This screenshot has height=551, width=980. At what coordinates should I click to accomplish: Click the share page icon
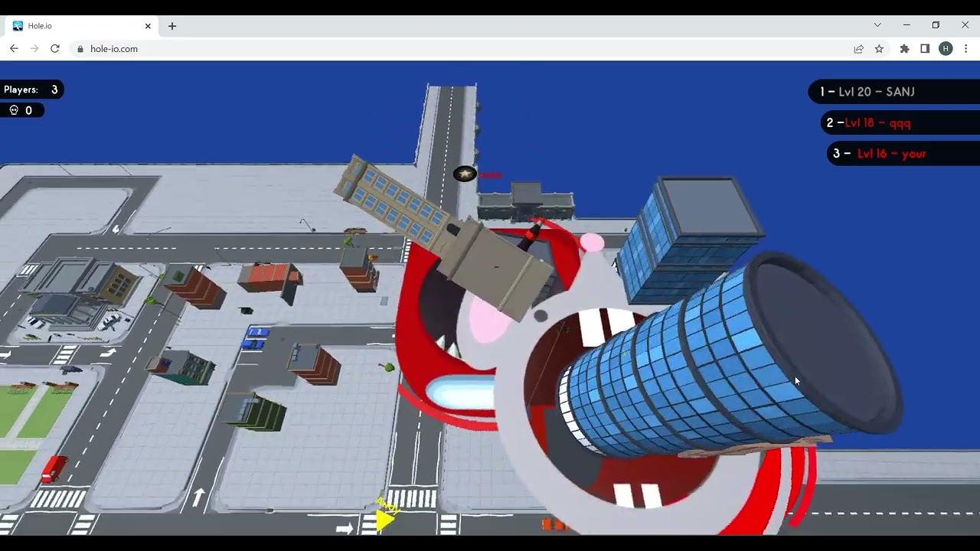(x=858, y=49)
